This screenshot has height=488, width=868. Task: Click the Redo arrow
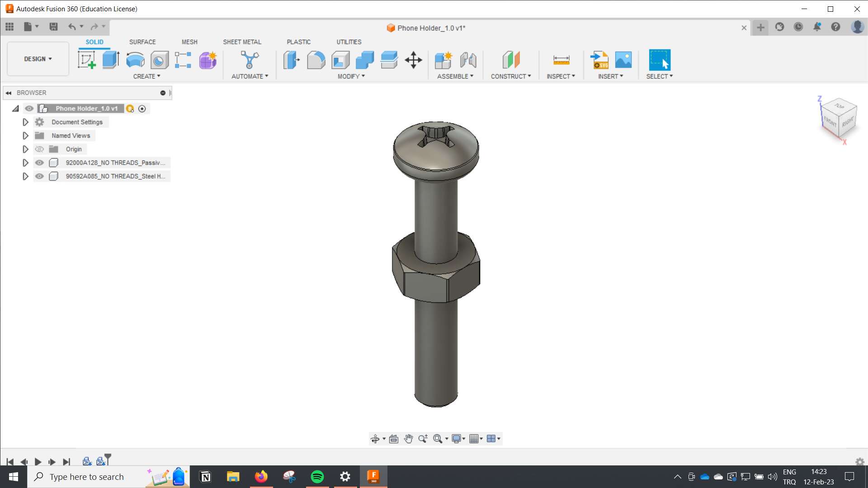click(x=94, y=27)
